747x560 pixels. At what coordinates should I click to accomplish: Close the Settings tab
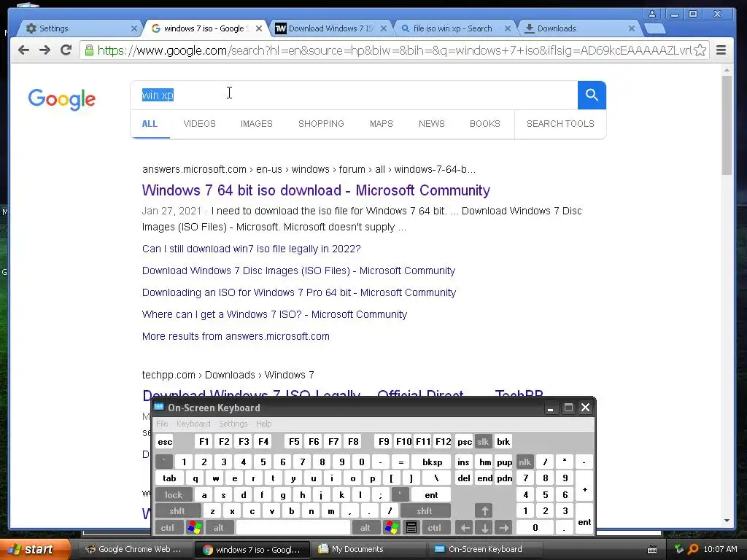[134, 28]
